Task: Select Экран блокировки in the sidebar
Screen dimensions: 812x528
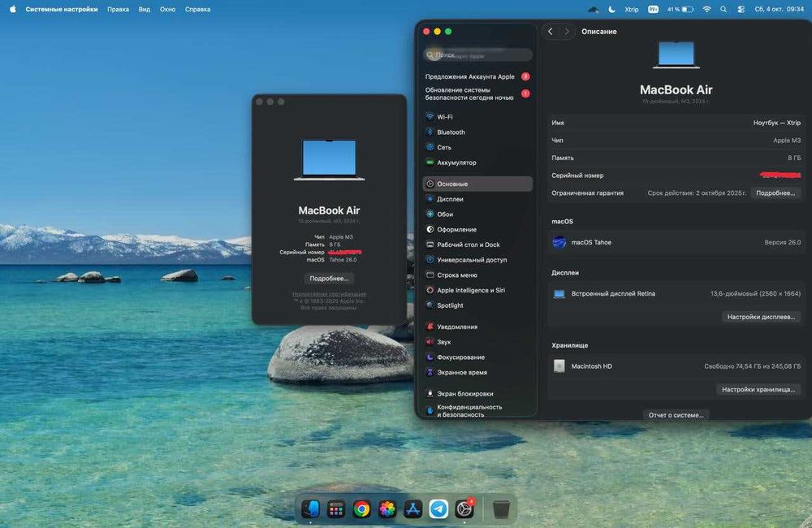Action: pos(477,394)
